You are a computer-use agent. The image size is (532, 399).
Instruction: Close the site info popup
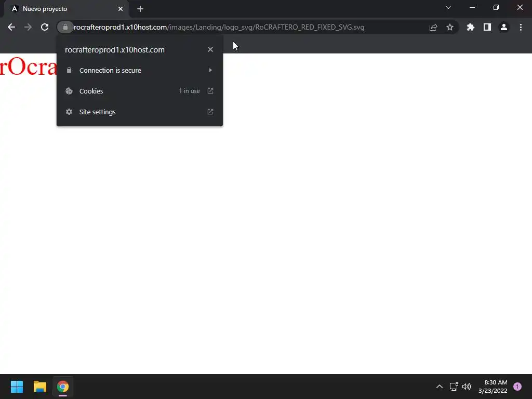[210, 49]
